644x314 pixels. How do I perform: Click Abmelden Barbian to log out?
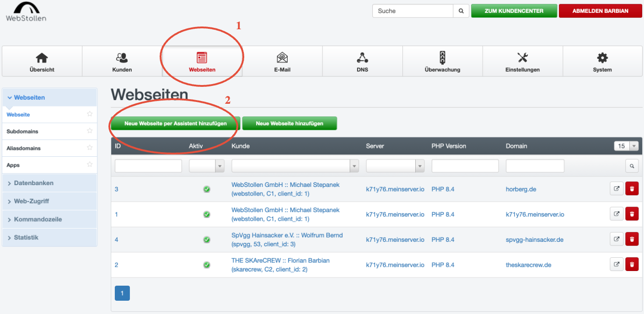pos(601,11)
